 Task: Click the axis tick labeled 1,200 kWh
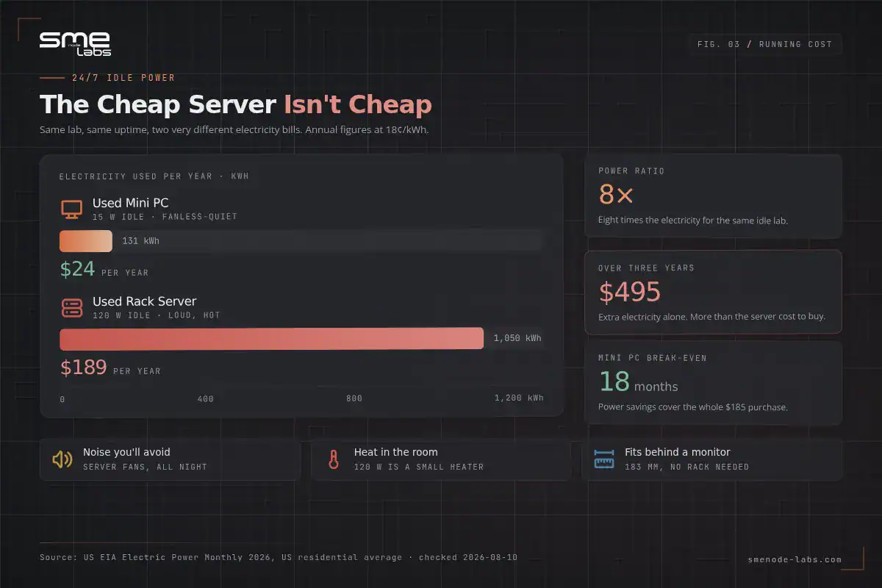(519, 398)
